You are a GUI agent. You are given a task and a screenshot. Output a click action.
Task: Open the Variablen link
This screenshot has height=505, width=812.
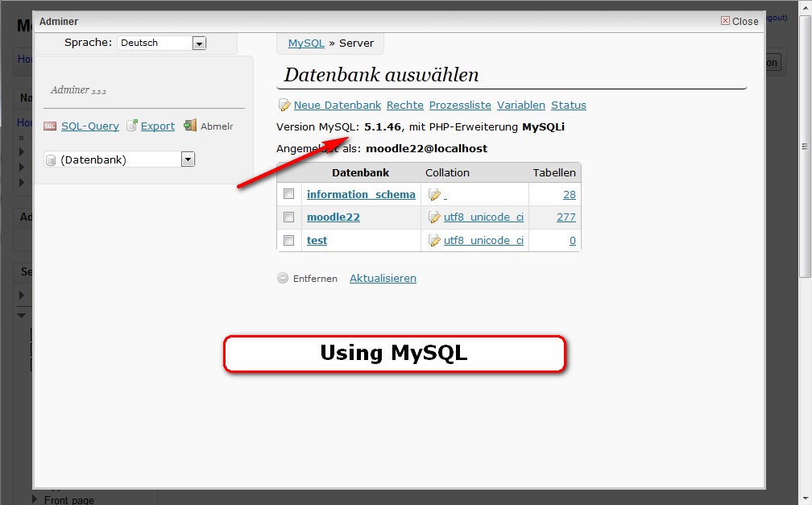click(x=521, y=106)
